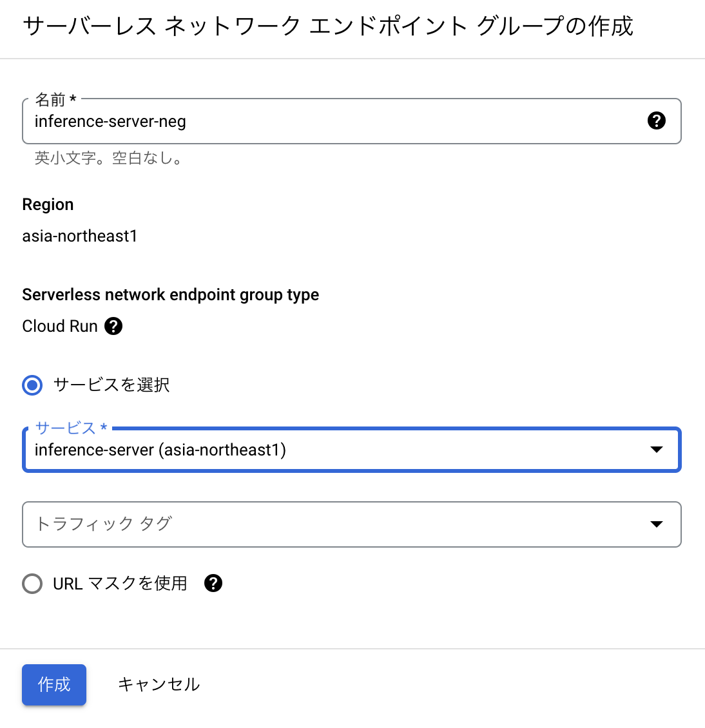The image size is (705, 728).
Task: Click the URL マスクを使用 label text
Action: (121, 584)
